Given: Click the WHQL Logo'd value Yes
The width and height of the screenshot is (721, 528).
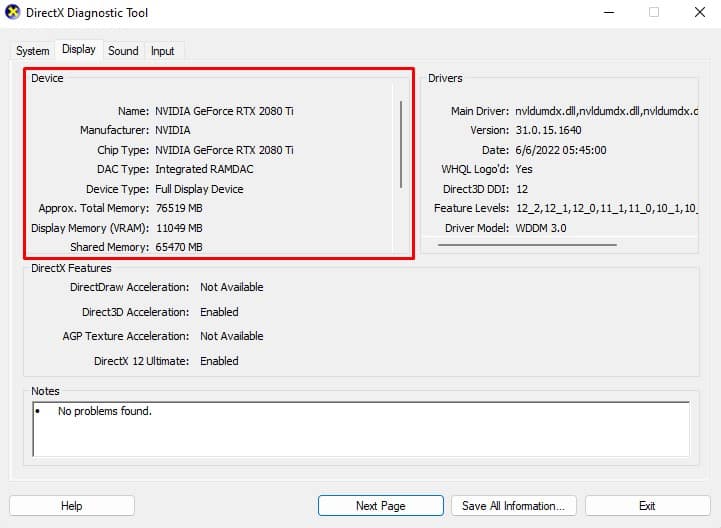Looking at the screenshot, I should coord(524,169).
